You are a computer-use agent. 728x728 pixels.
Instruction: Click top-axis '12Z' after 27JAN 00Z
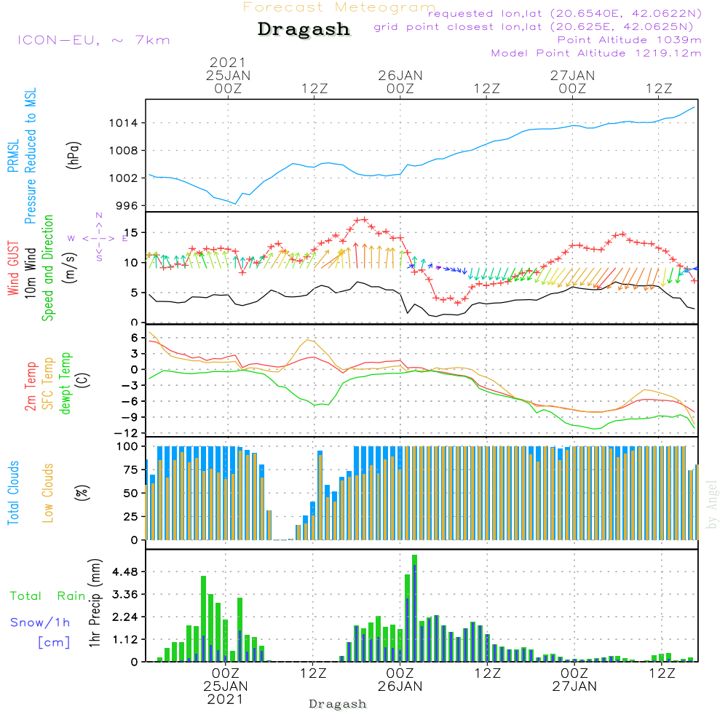coord(659,88)
